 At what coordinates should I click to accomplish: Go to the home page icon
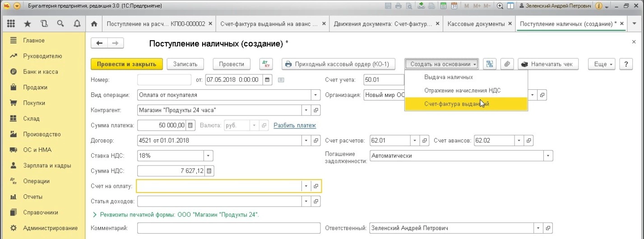(x=94, y=23)
